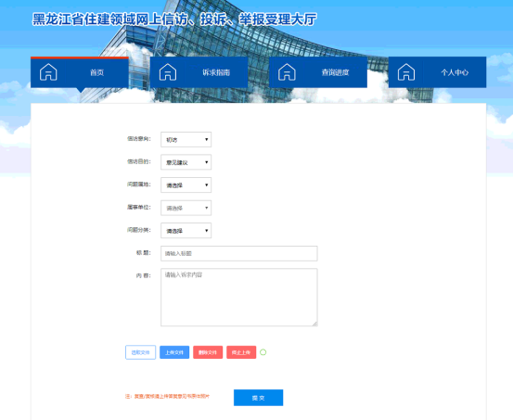Click the house icon beside 个人中心
513x420 pixels.
tap(406, 72)
